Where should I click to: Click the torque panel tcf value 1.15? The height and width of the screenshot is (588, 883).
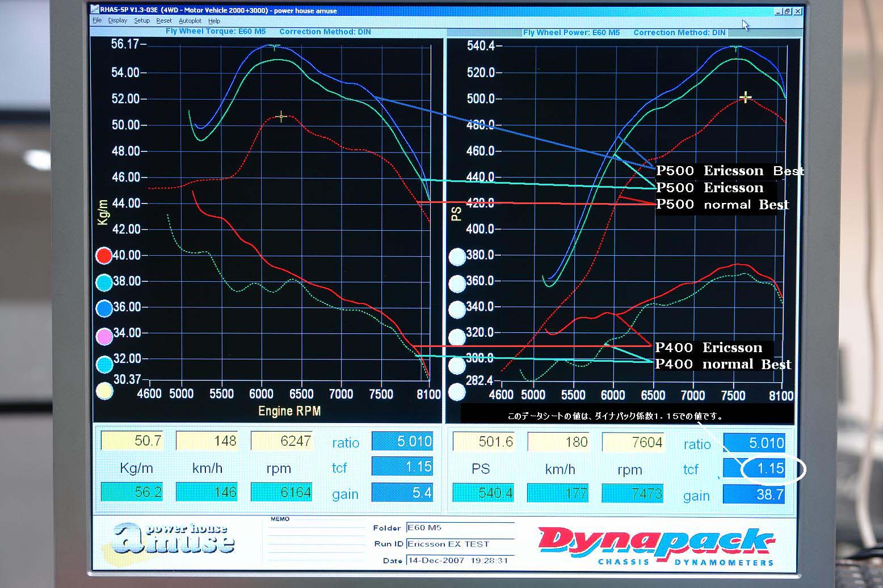coord(402,467)
